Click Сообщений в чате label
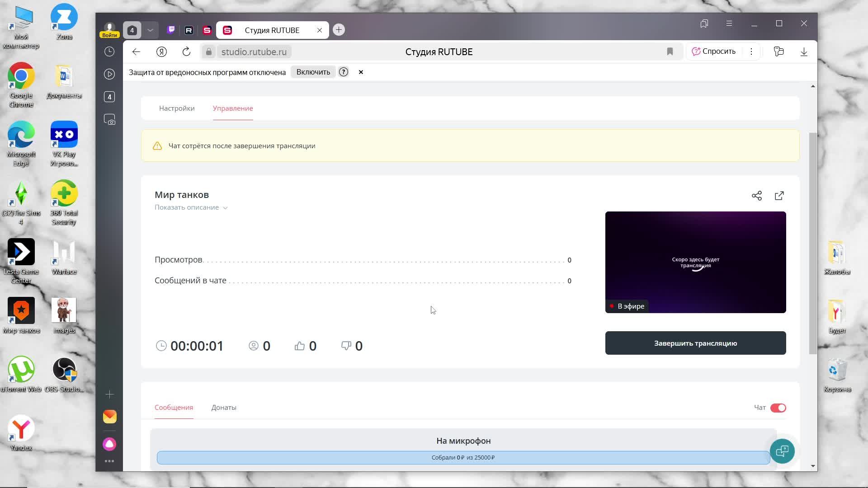 (190, 281)
